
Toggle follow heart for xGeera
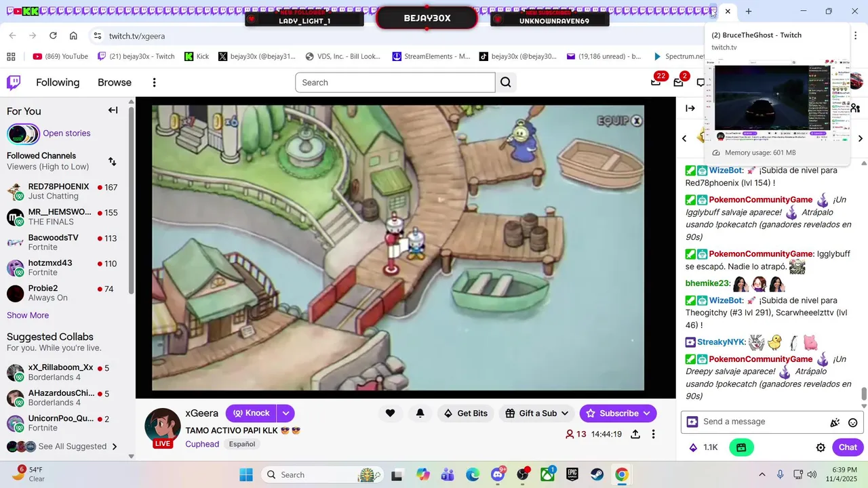pos(390,413)
